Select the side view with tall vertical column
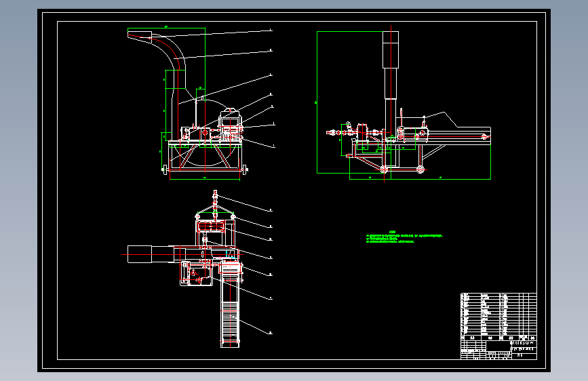588x381 pixels. point(404,104)
